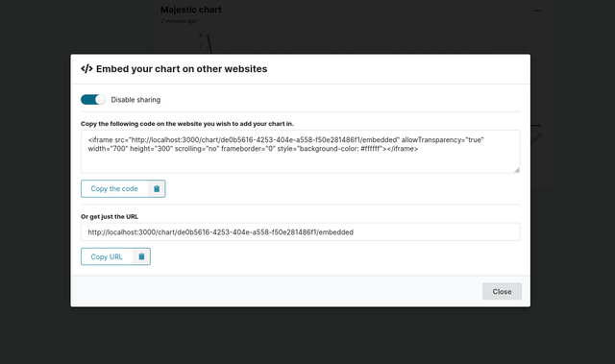Click the Majestic chart title behind the dialog
Screen dimensions: 615x364
coord(191,10)
